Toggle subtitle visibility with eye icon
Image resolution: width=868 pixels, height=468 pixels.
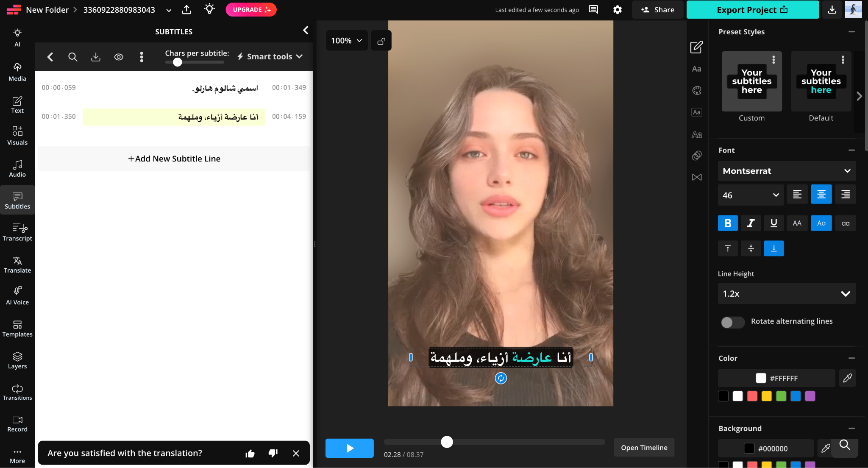119,57
